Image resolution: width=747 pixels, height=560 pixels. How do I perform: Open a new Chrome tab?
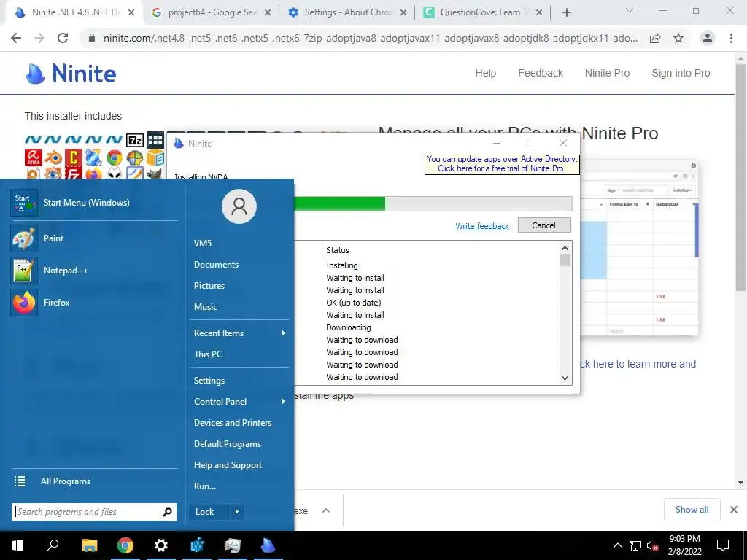(566, 12)
